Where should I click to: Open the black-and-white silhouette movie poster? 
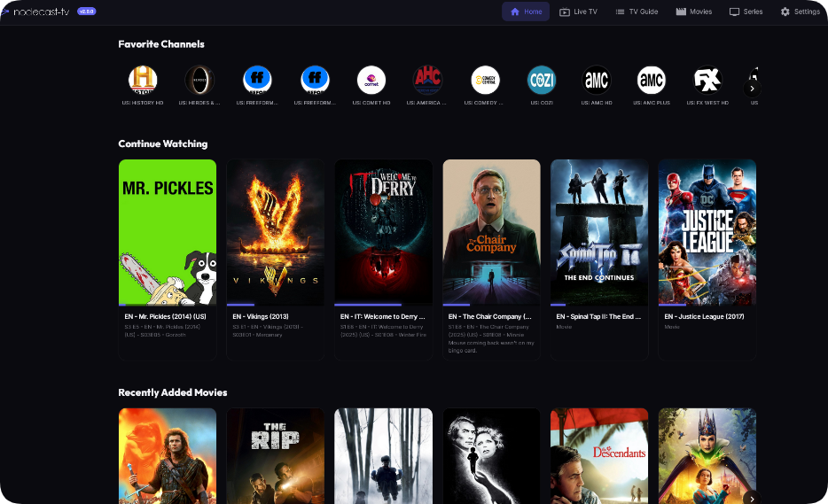[492, 456]
